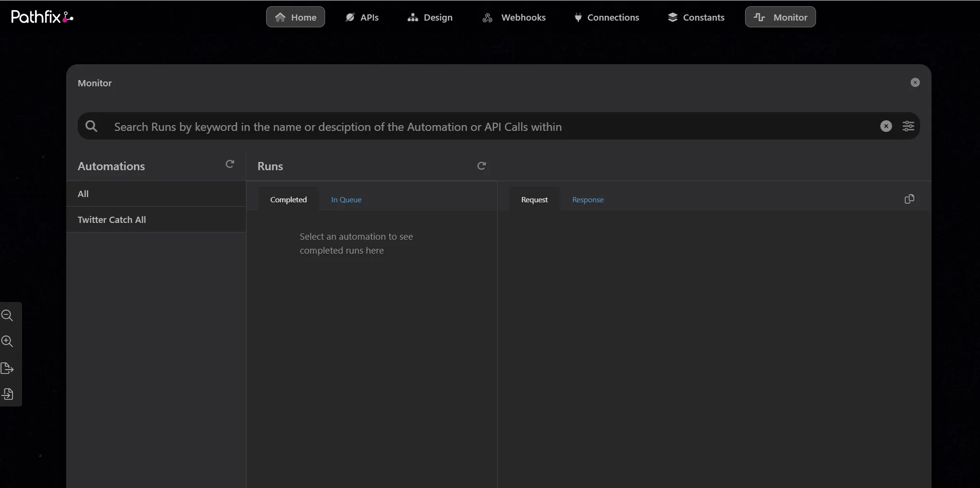Select the All automations row
980x488 pixels.
tap(156, 194)
